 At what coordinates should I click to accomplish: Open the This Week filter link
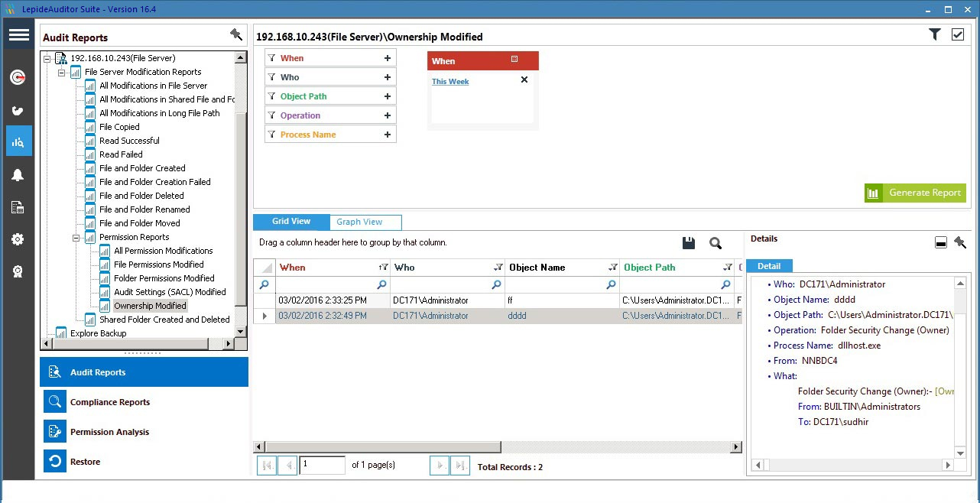450,81
